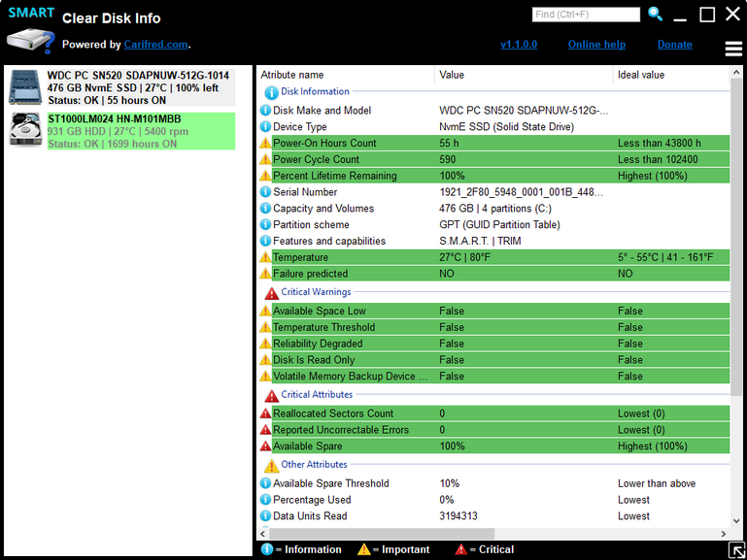Select the WDC PC SN520 SSD drive icon
The image size is (747, 560).
25,87
